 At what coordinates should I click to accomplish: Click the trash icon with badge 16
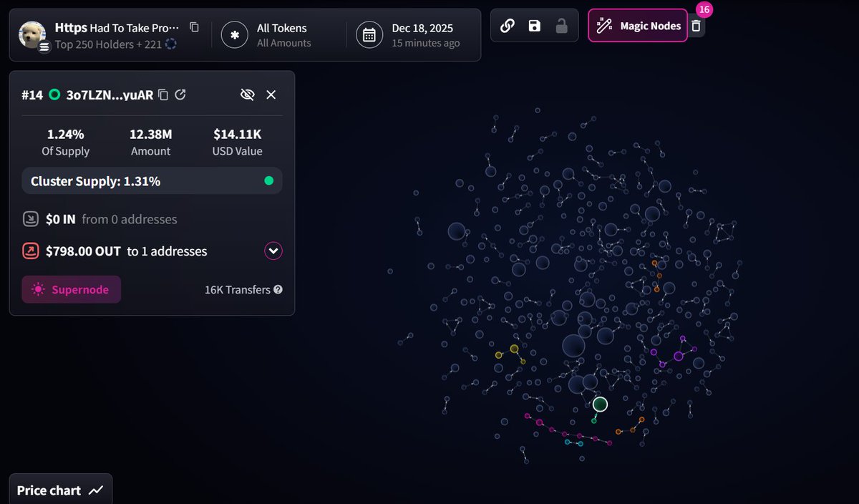click(x=696, y=26)
